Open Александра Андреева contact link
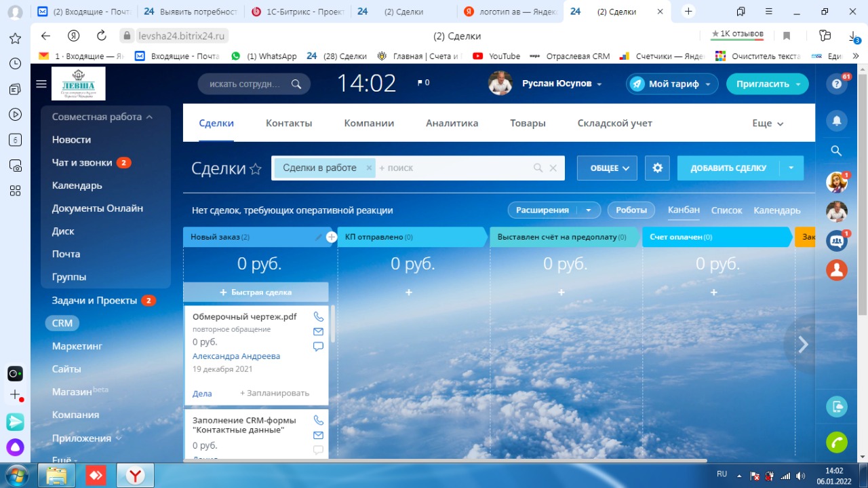Viewport: 868px width, 488px height. (236, 356)
